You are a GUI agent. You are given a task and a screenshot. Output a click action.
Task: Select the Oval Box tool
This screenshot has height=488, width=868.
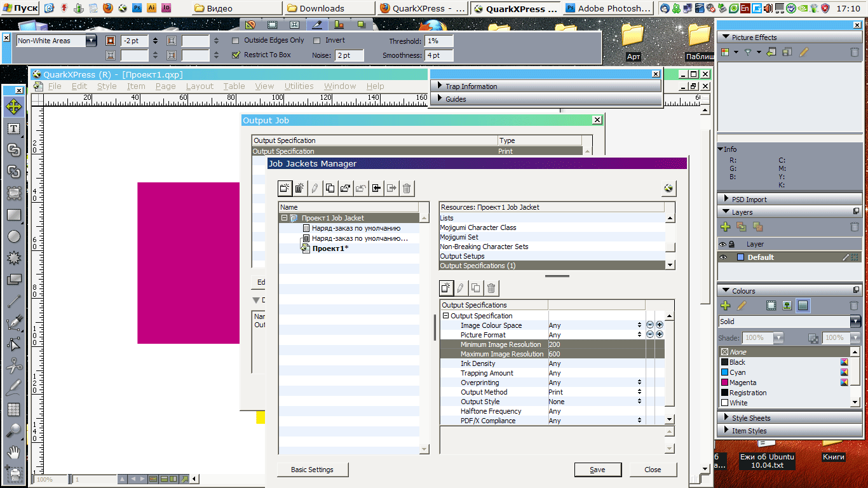coord(13,236)
